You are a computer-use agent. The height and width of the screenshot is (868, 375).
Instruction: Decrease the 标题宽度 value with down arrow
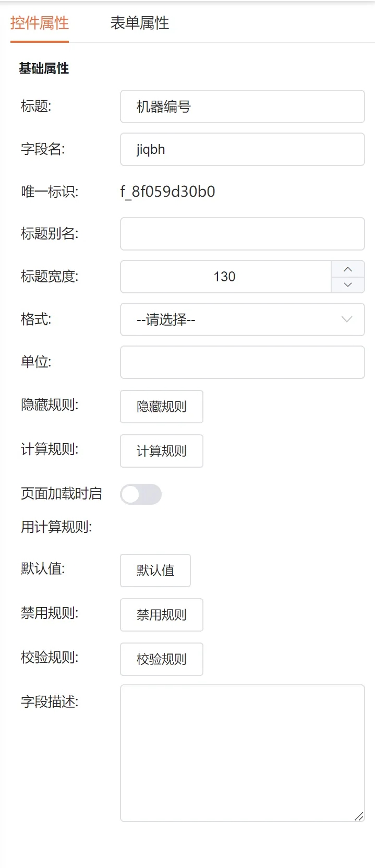click(x=348, y=284)
